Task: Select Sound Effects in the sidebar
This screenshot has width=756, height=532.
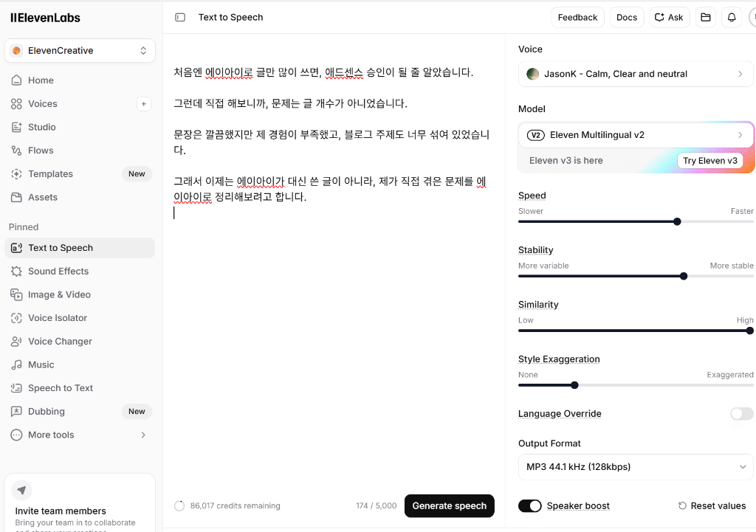Action: click(80, 272)
